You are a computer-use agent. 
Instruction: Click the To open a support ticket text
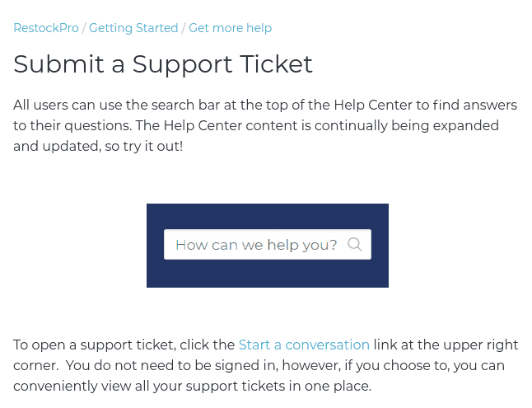[x=95, y=345]
